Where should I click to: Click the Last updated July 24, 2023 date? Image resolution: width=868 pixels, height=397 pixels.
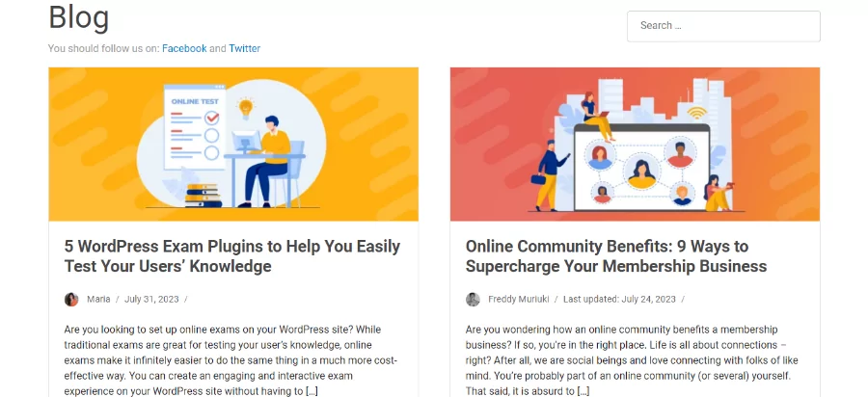[x=619, y=299]
